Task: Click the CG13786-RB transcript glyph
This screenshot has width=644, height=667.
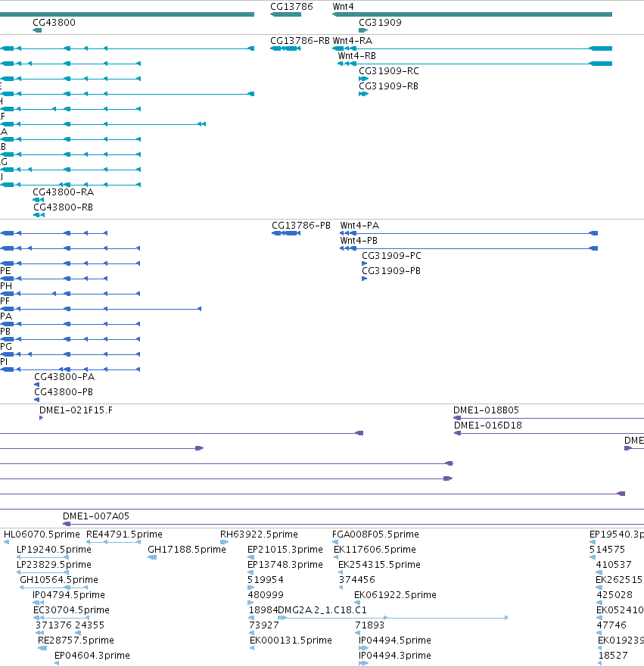Action: coord(285,48)
